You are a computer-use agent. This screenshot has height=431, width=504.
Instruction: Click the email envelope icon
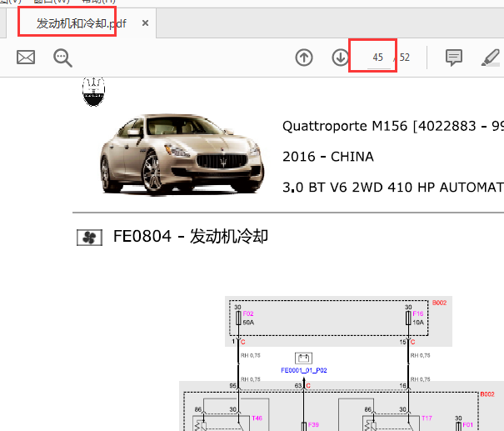tap(26, 58)
